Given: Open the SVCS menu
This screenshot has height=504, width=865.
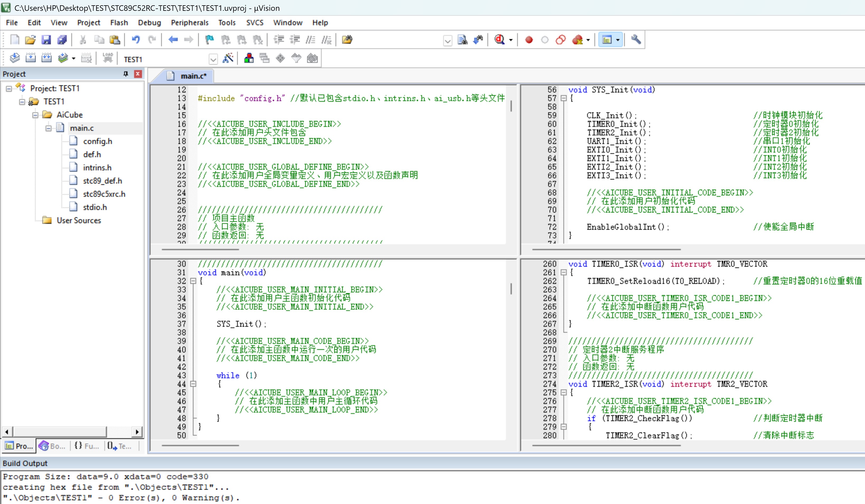Looking at the screenshot, I should click(x=255, y=23).
